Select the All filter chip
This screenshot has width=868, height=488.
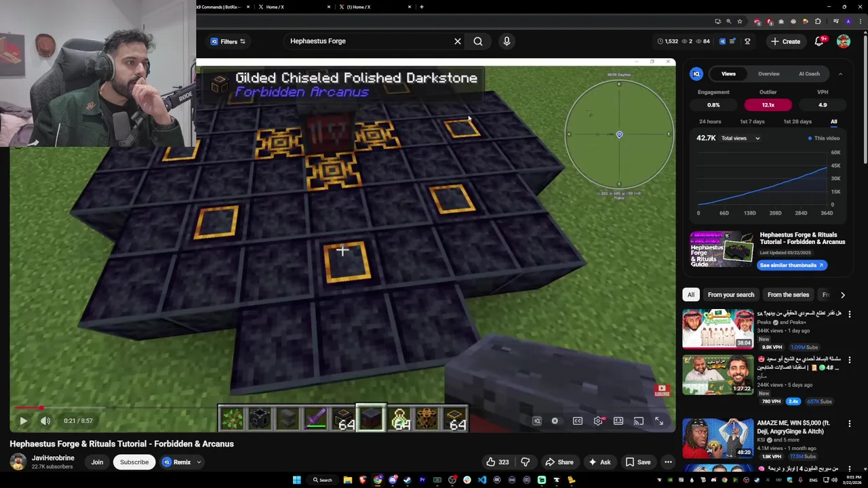tap(691, 295)
